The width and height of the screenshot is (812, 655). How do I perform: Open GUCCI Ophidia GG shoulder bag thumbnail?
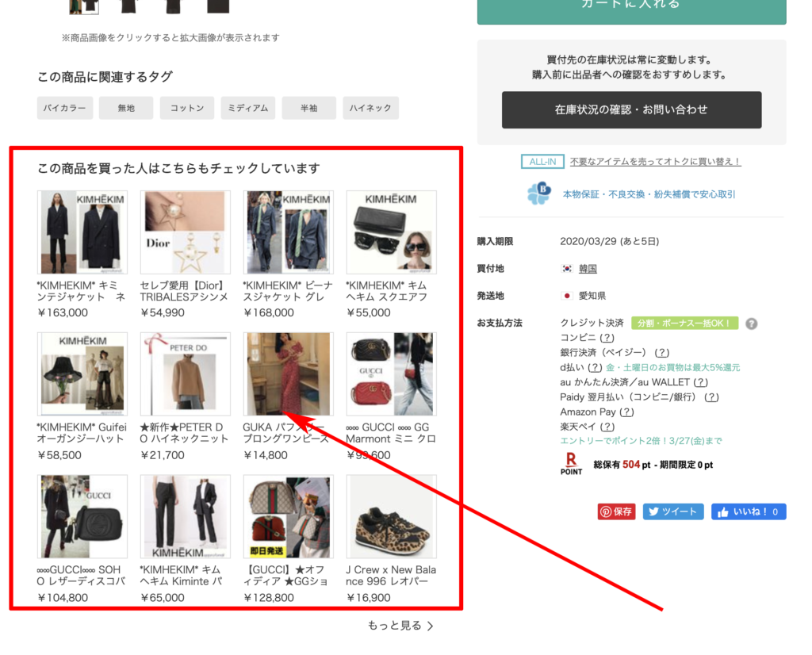(x=289, y=516)
